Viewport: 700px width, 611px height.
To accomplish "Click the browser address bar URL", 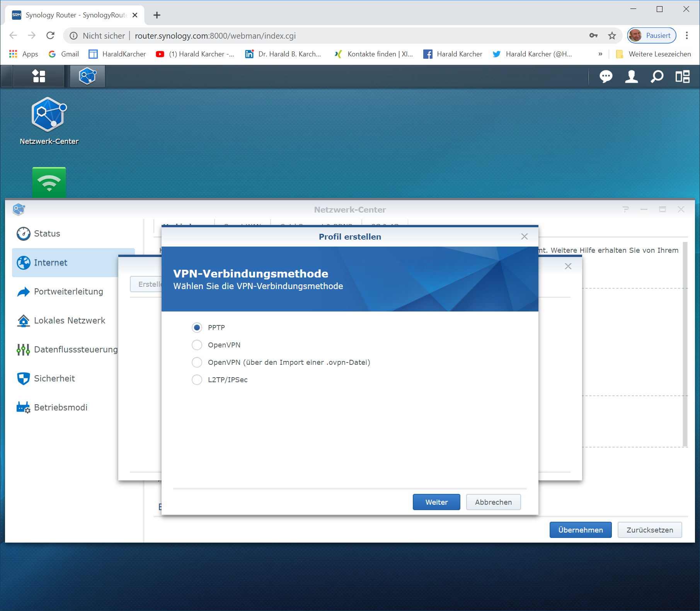I will (x=215, y=36).
